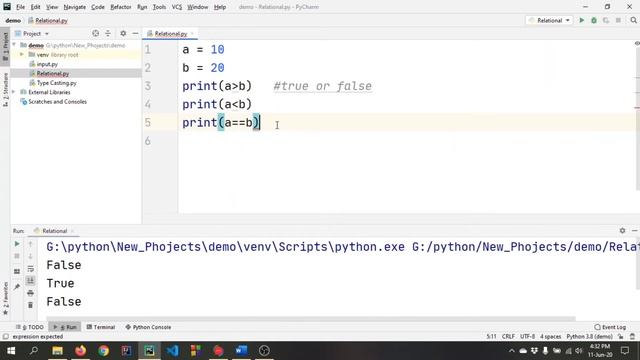The width and height of the screenshot is (640, 360).
Task: Select Relational.py in project tree
Action: click(x=53, y=73)
